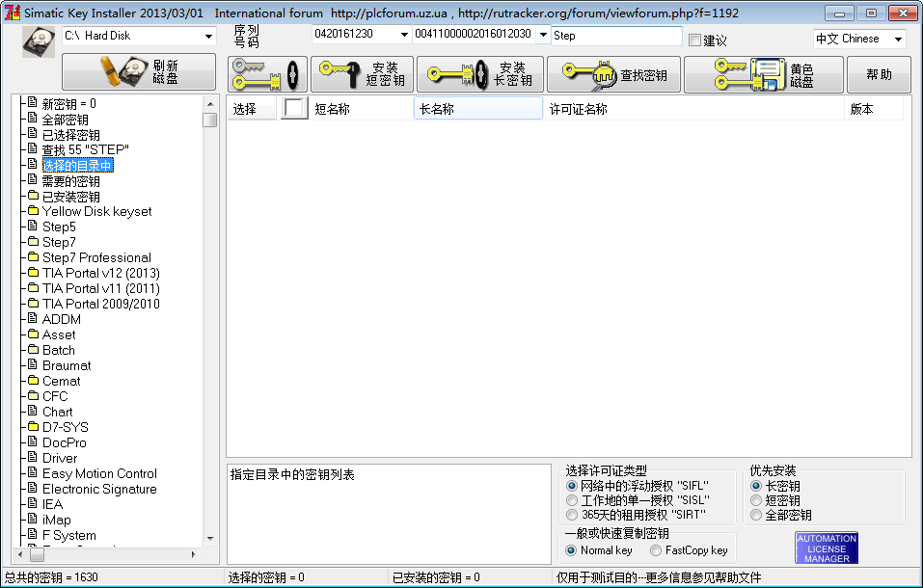Click tree vertical scrollbar up arrow
Image resolution: width=923 pixels, height=588 pixels.
pyautogui.click(x=210, y=104)
